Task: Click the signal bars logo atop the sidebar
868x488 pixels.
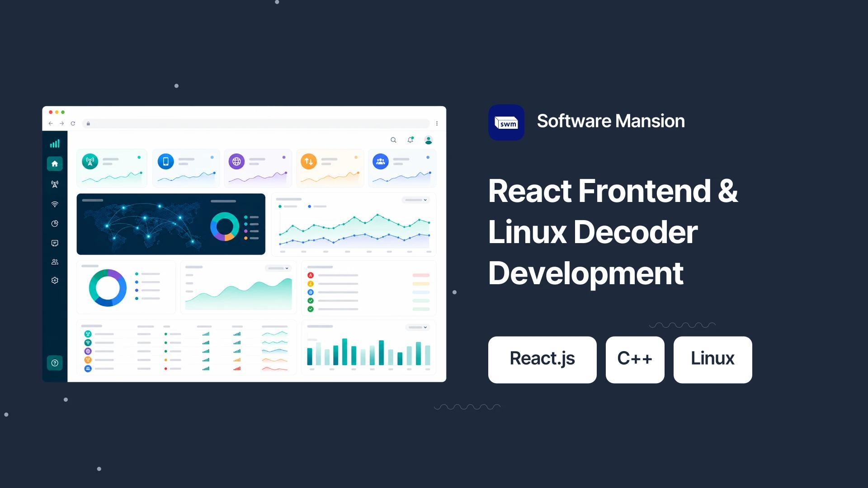Action: [55, 144]
